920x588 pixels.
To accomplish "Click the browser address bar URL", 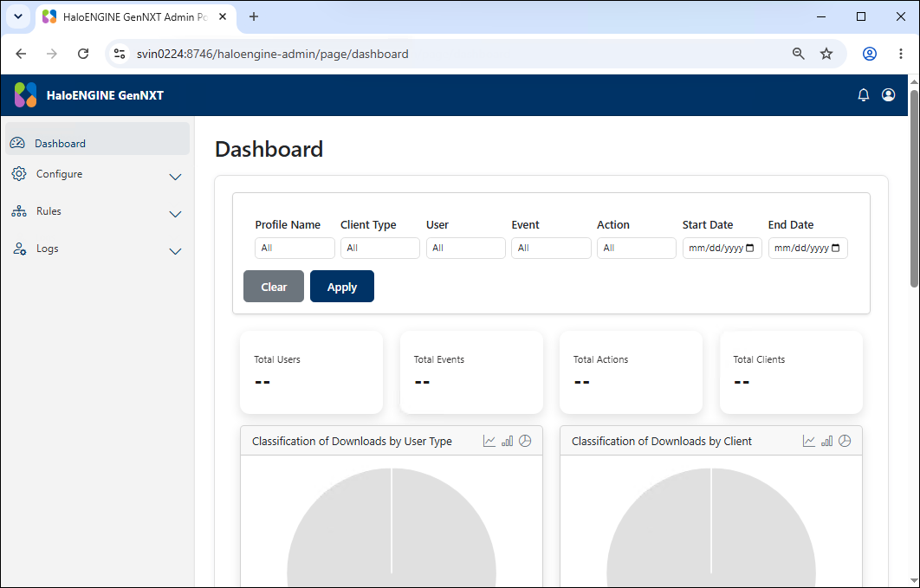I will [x=272, y=54].
